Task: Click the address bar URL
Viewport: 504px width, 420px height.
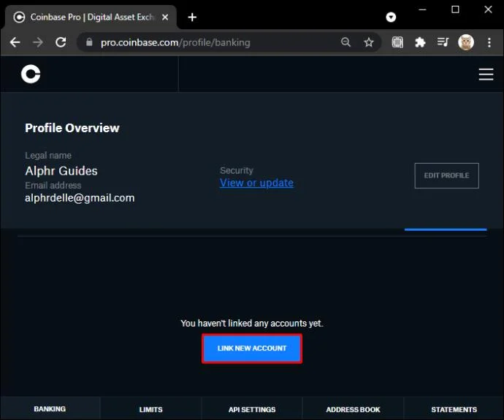Action: click(x=175, y=42)
